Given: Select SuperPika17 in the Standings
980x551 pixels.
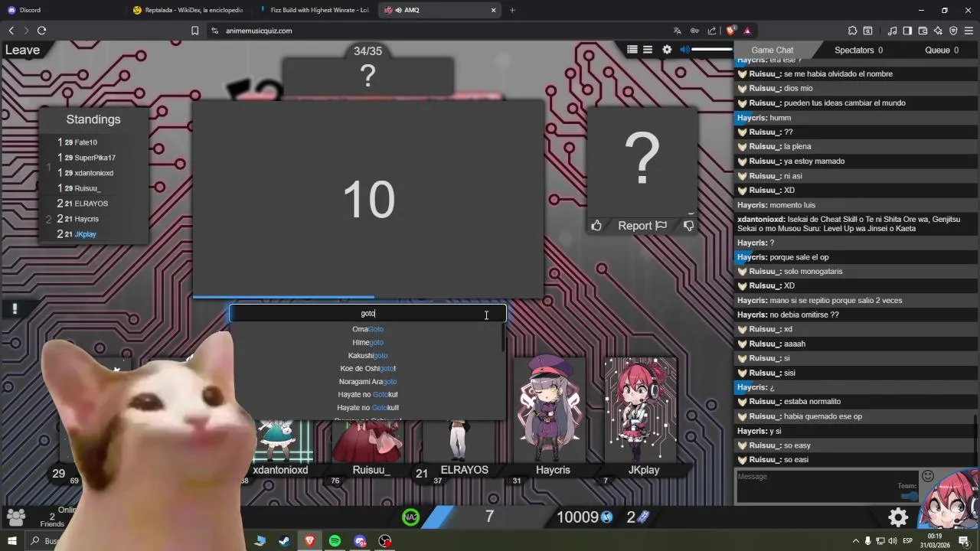Looking at the screenshot, I should (95, 158).
